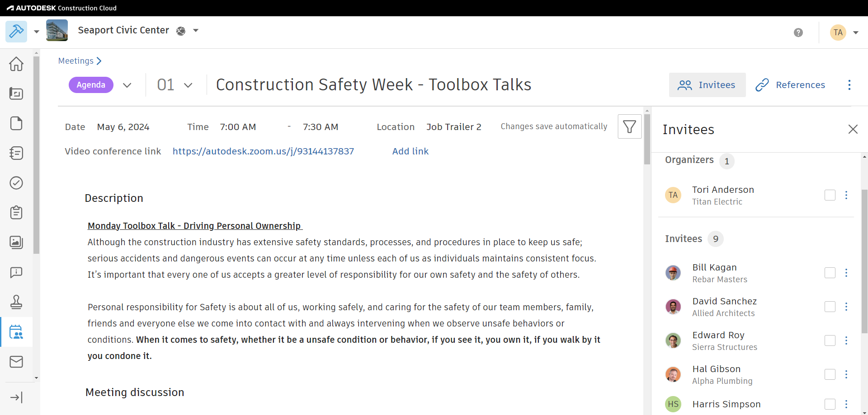This screenshot has height=415, width=868.
Task: Open the Meetings calendar icon in sidebar
Action: 16,332
